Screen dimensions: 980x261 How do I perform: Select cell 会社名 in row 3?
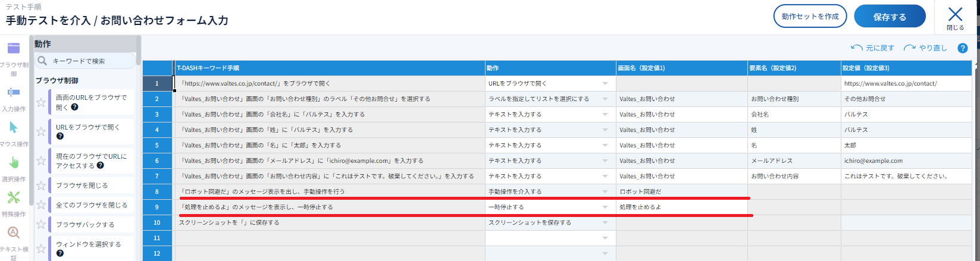794,115
